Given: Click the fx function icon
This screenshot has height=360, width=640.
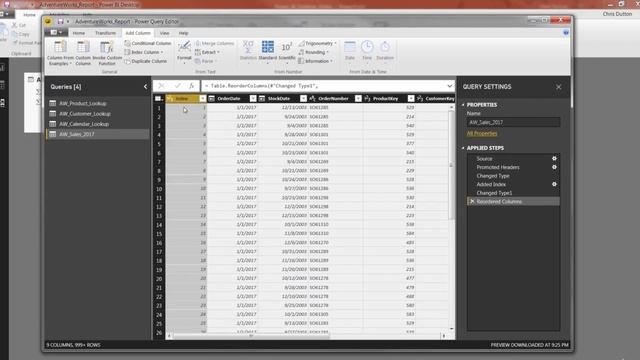Looking at the screenshot, I should pyautogui.click(x=191, y=86).
